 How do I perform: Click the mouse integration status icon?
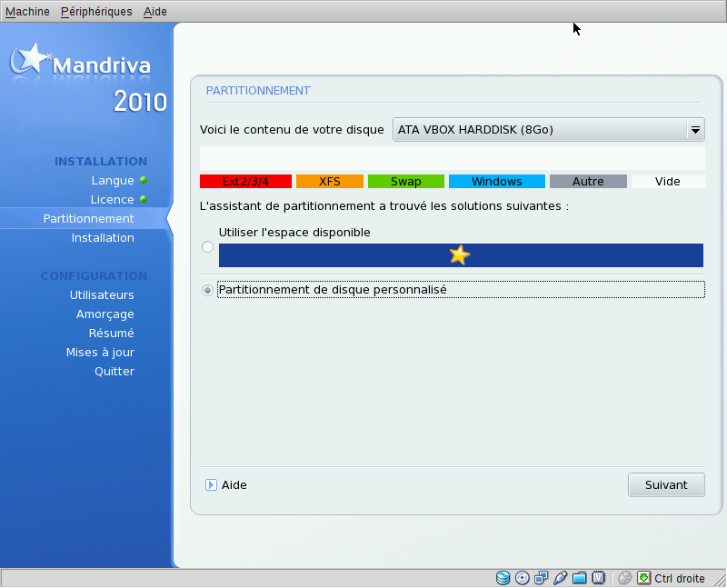coord(624,578)
